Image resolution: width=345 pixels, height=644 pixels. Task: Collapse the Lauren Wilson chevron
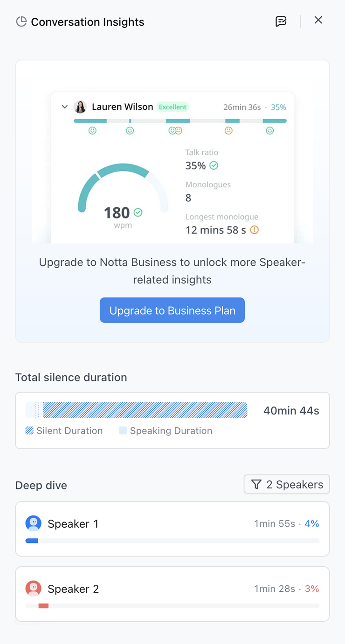65,107
